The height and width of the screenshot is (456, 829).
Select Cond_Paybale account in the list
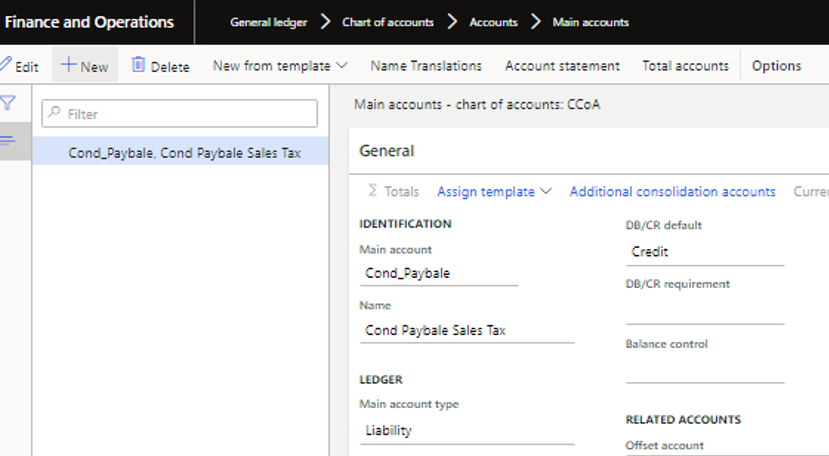(184, 153)
